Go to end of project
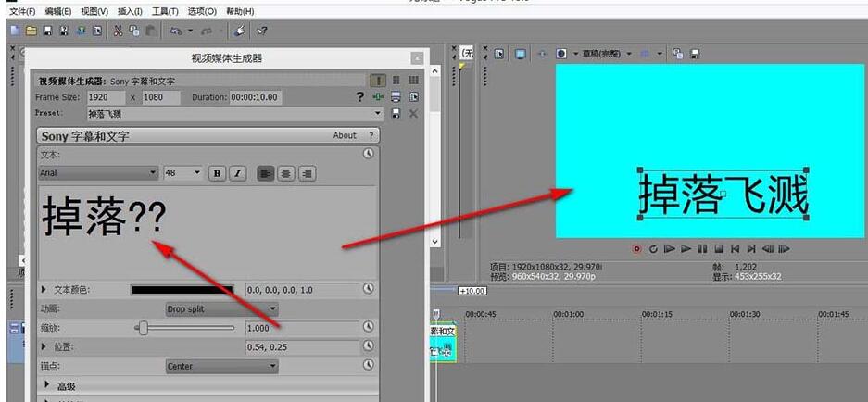The image size is (868, 402). click(x=751, y=249)
